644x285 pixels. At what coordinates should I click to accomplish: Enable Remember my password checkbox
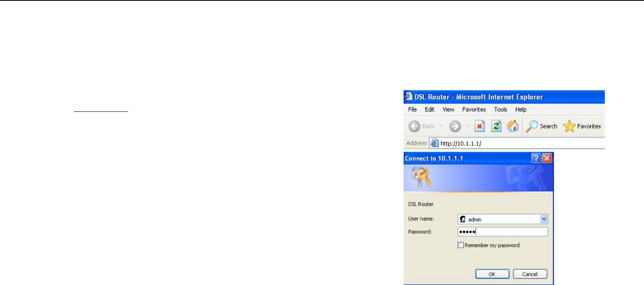[461, 245]
